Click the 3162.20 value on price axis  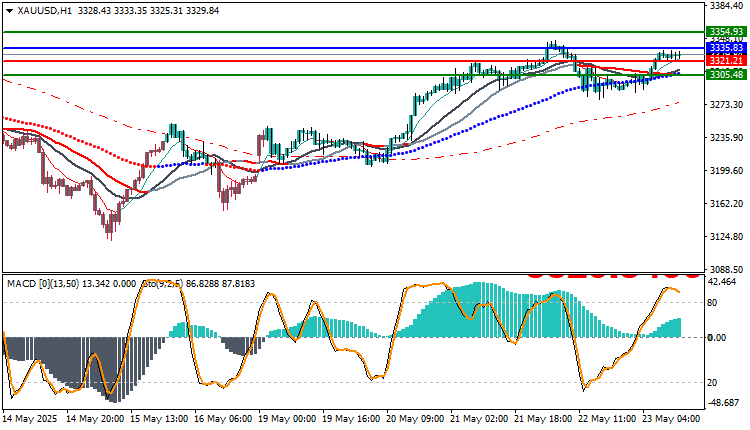[727, 203]
